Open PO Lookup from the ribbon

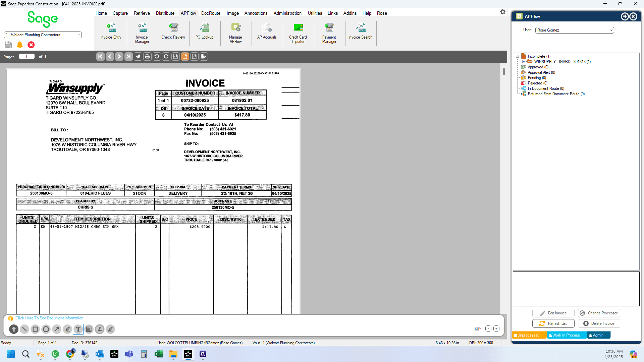[204, 32]
